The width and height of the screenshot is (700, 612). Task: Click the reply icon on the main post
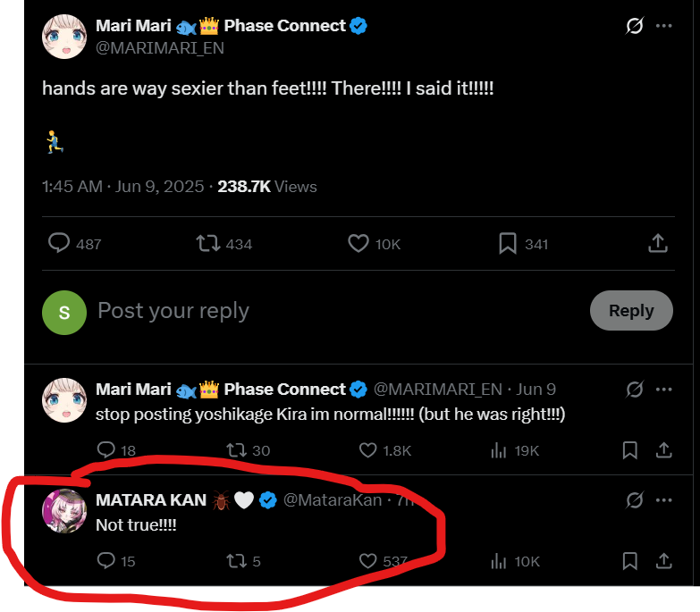pyautogui.click(x=58, y=243)
